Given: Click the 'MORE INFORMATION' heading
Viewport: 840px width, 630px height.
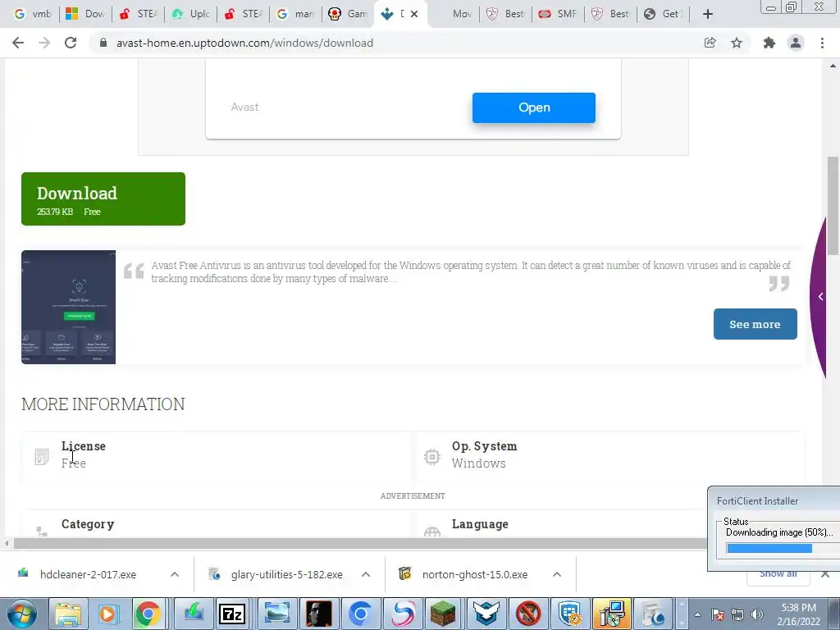Looking at the screenshot, I should click(103, 404).
